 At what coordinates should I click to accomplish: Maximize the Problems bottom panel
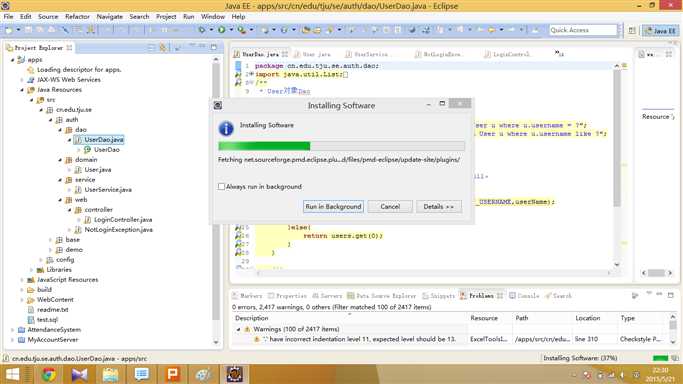tap(671, 295)
